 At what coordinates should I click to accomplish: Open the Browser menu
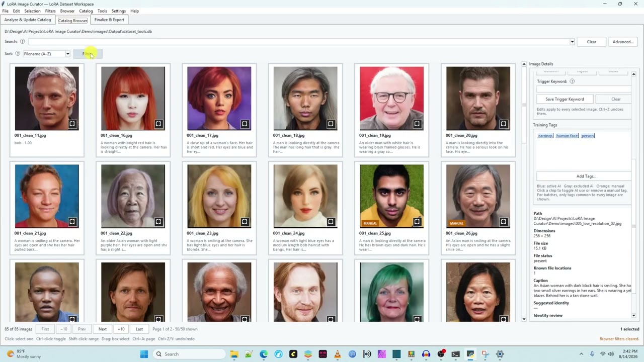coord(67,11)
